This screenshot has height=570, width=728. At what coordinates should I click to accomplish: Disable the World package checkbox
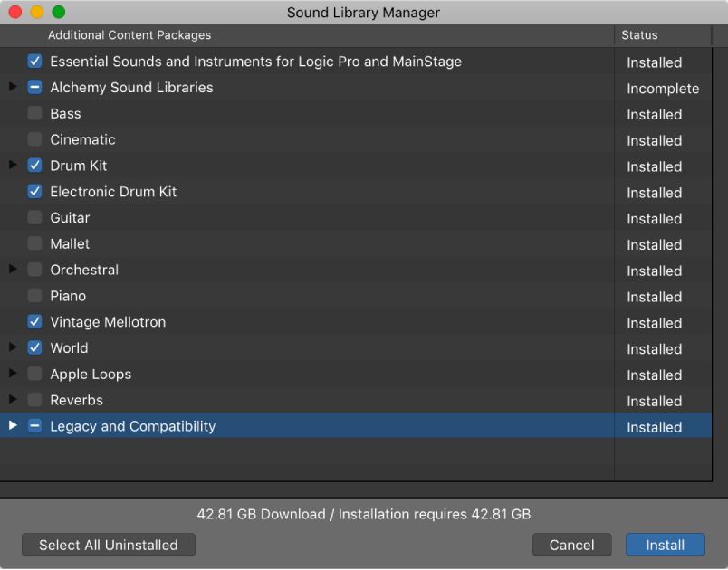point(34,348)
